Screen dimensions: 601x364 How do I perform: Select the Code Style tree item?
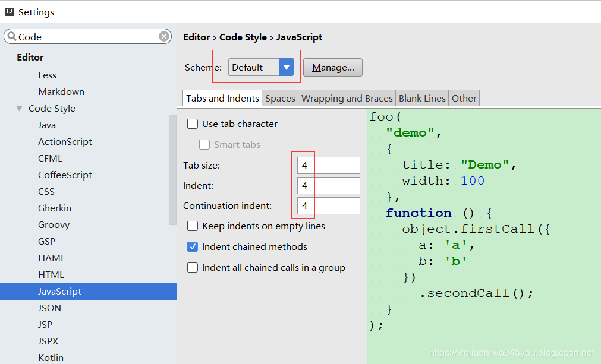52,108
